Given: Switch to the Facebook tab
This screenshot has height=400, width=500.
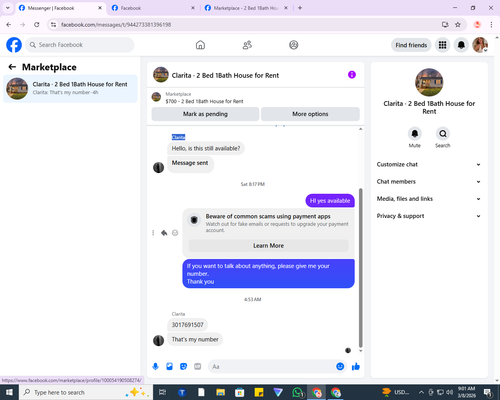Looking at the screenshot, I should pos(152,8).
